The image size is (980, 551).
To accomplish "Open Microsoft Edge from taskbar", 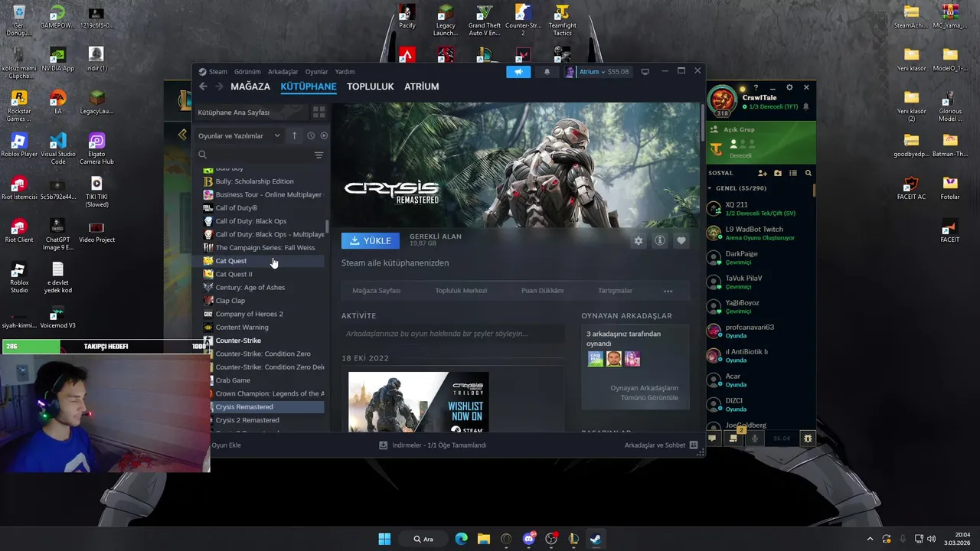I will point(461,539).
